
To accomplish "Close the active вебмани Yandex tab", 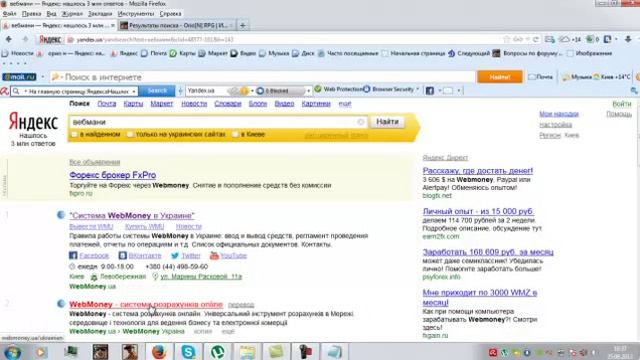I will 113,25.
